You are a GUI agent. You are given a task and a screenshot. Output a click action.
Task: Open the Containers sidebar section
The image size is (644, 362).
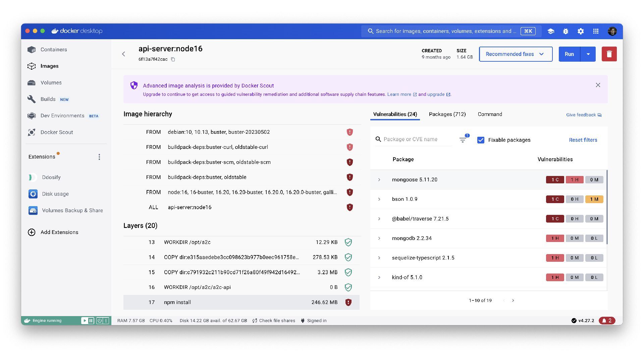click(54, 49)
